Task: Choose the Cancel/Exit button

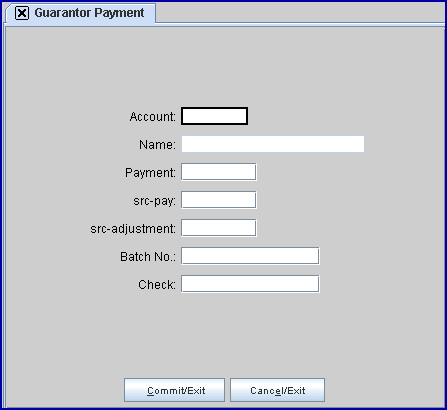Action: tap(277, 390)
